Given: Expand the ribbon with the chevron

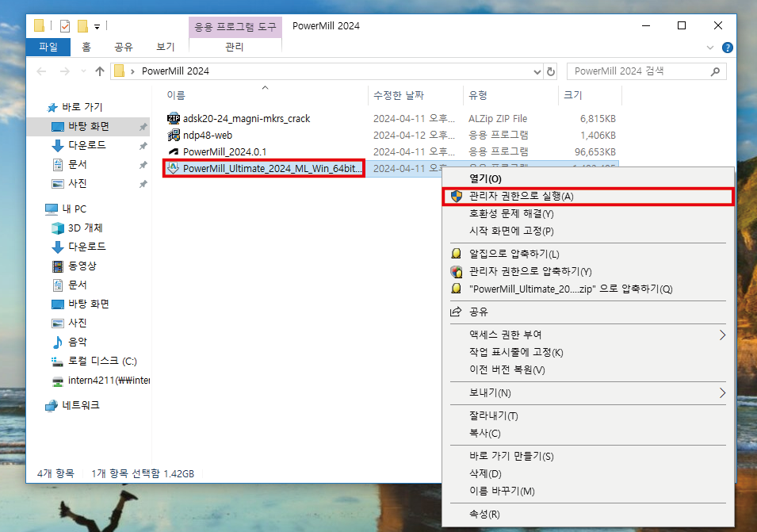Looking at the screenshot, I should 710,48.
